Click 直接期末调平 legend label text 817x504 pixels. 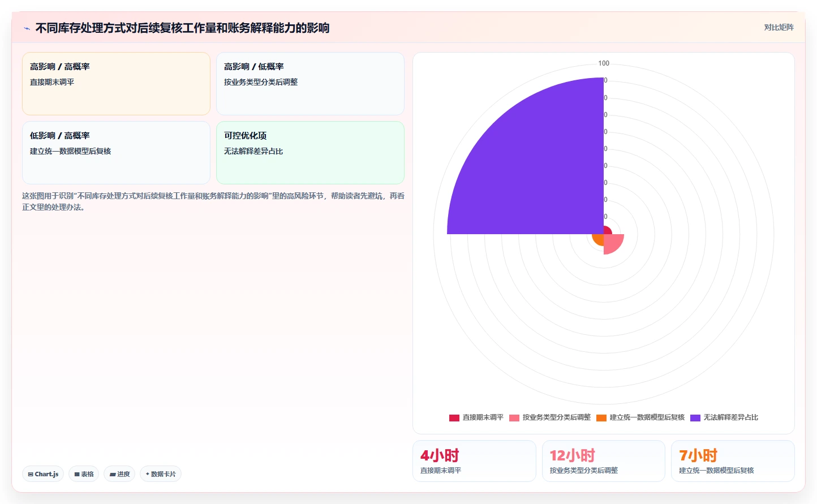[x=483, y=417]
